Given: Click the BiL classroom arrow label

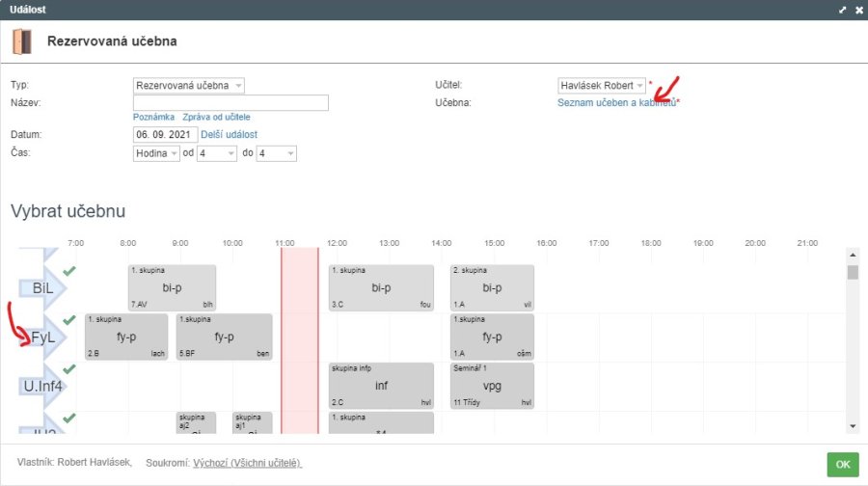Looking at the screenshot, I should point(41,288).
